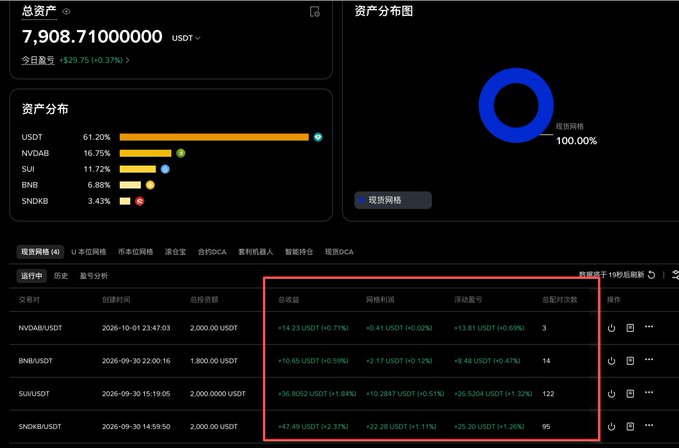Toggle the 现货网格 chart legend chip
Screen dimensions: 679x448
point(393,200)
